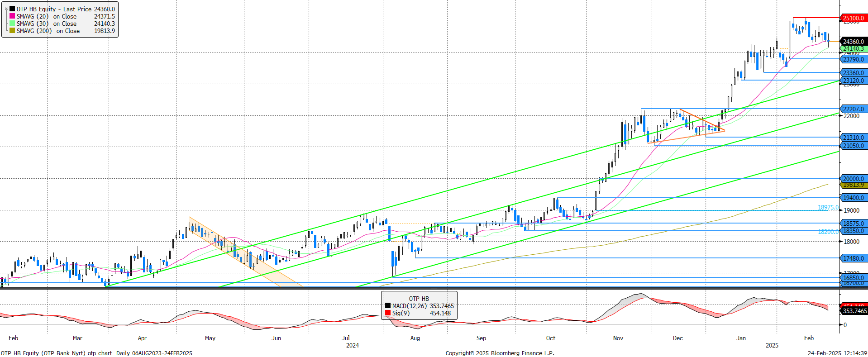The width and height of the screenshot is (868, 357).
Task: Click the pink SMAVG (20) legend swatch
Action: tap(12, 16)
